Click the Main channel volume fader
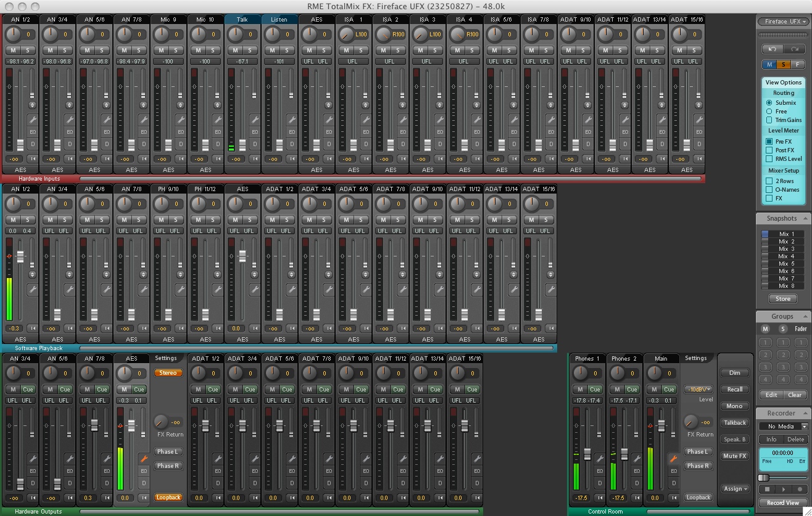 click(x=661, y=425)
